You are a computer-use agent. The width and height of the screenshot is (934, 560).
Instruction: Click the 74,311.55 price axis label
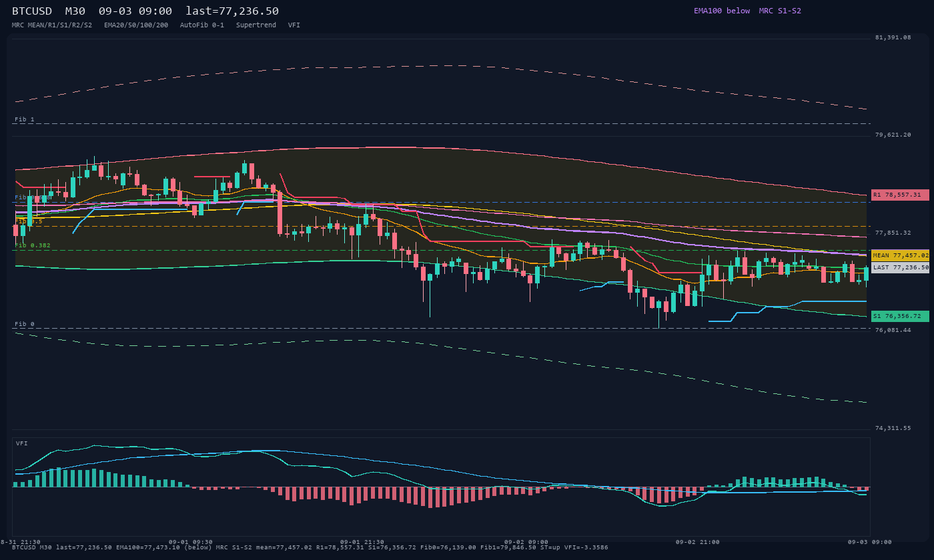point(893,428)
